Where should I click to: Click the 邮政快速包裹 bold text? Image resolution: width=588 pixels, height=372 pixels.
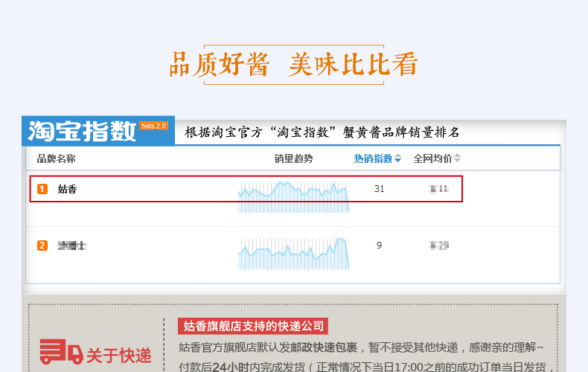[324, 347]
